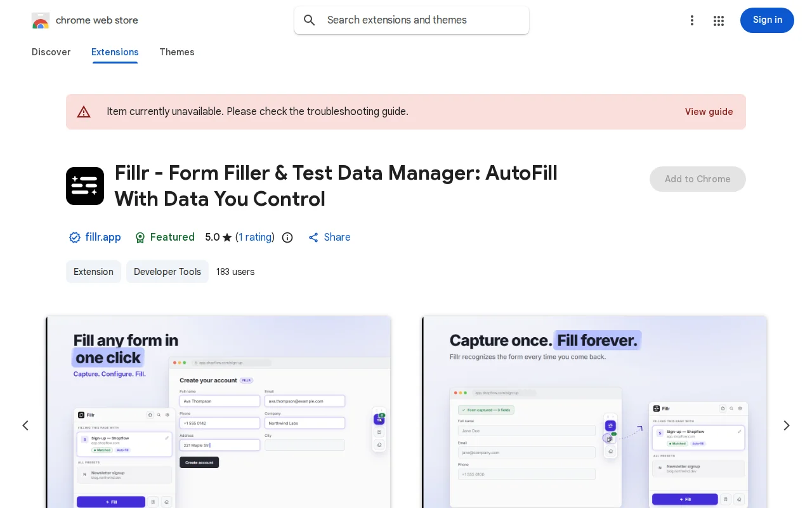This screenshot has height=508, width=812.
Task: Open the three-dot more options menu
Action: pos(692,20)
